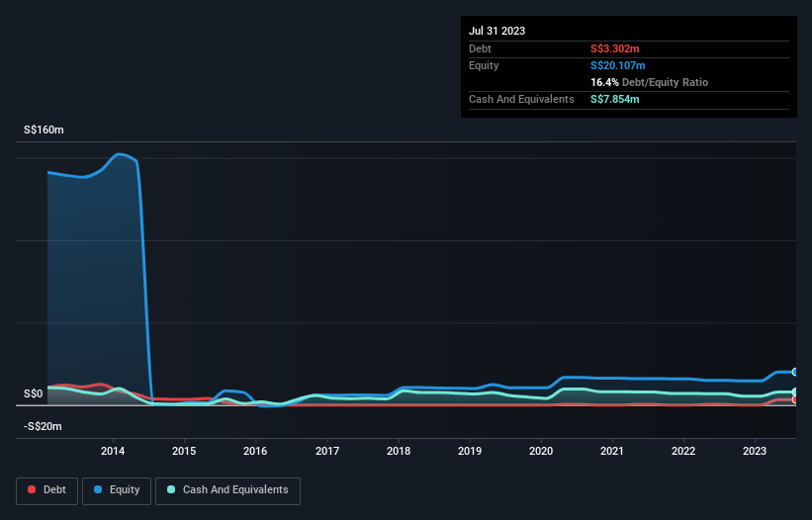
Task: Toggle the Debt series legend button
Action: click(x=46, y=490)
